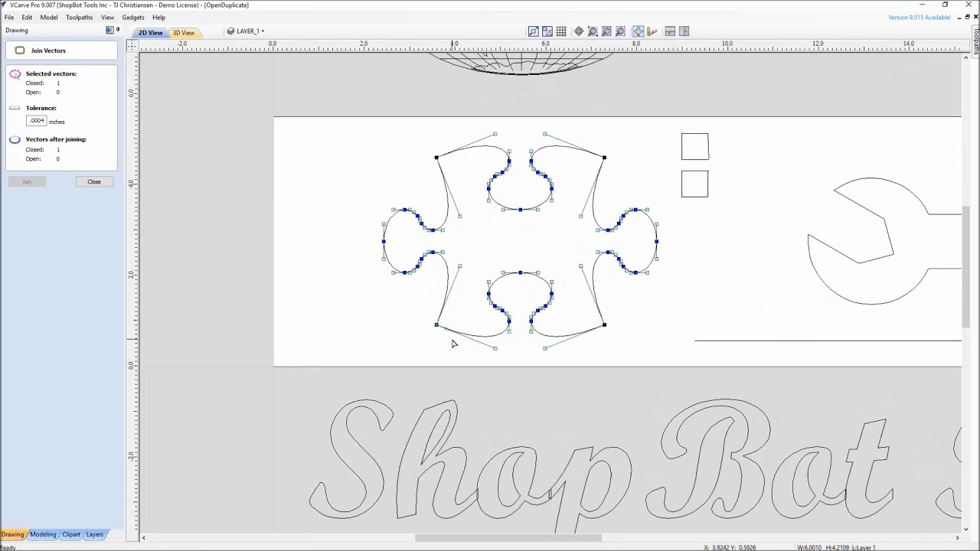Click the layer cube icon beside LAYER_1
980x551 pixels.
coord(230,31)
